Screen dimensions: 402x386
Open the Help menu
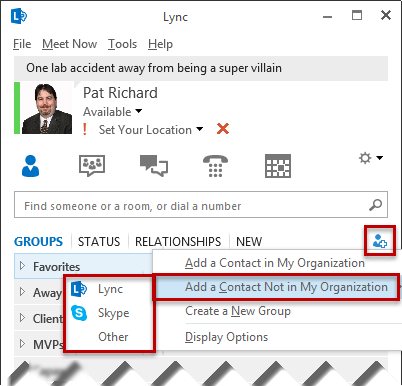[160, 44]
